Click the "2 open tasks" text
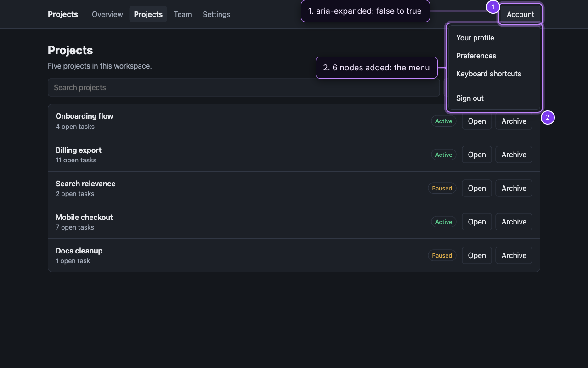 75,194
